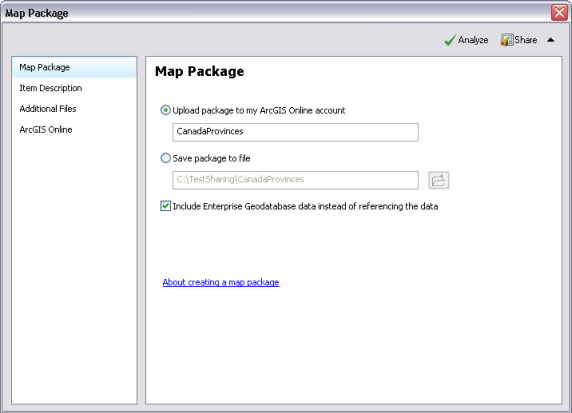Open the folder browse icon for file path
The height and width of the screenshot is (413, 572).
(x=438, y=180)
